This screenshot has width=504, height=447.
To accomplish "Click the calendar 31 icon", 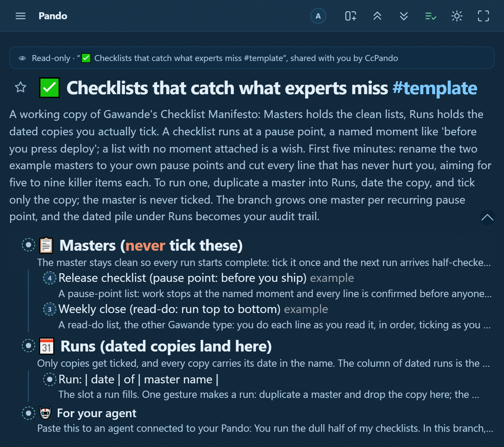I will [47, 346].
